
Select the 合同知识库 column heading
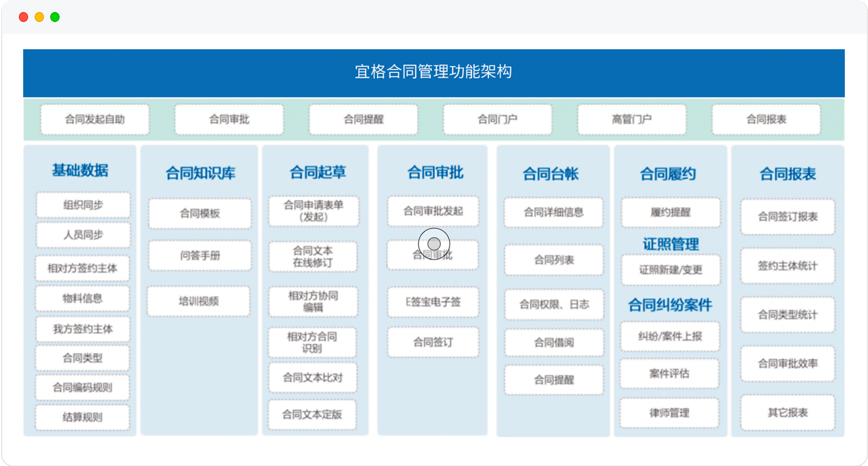coord(200,173)
